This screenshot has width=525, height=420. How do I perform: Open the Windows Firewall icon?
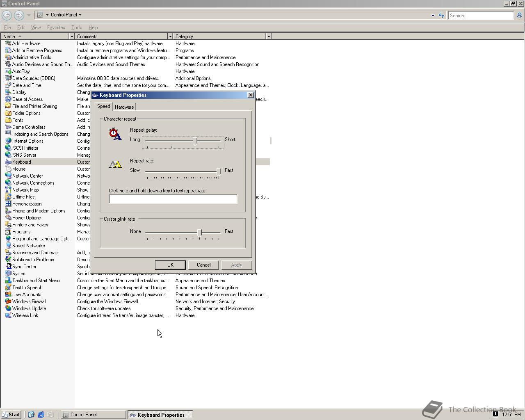pos(8,301)
